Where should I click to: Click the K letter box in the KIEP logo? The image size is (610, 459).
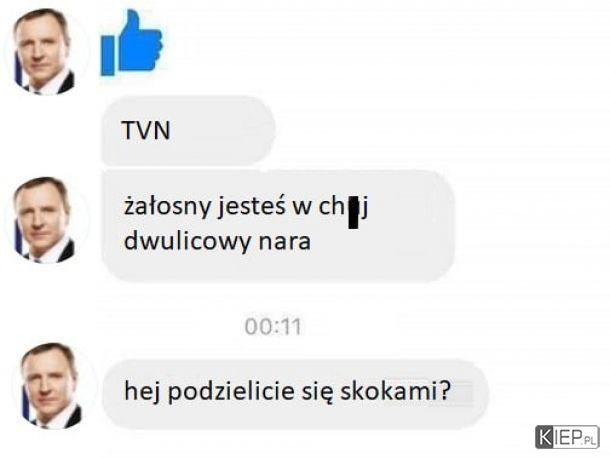pos(545,437)
